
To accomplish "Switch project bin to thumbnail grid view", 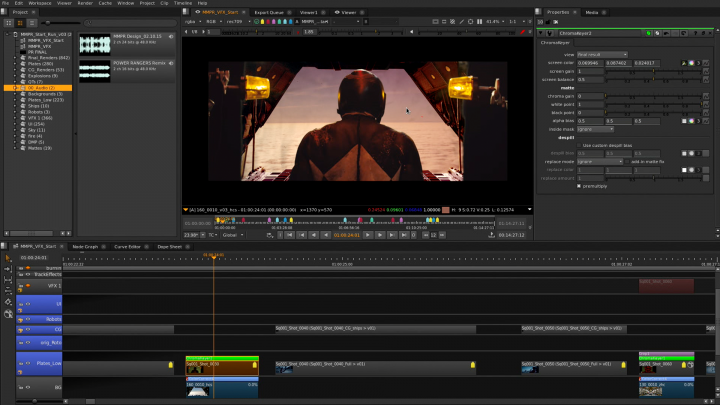I will 20,22.
